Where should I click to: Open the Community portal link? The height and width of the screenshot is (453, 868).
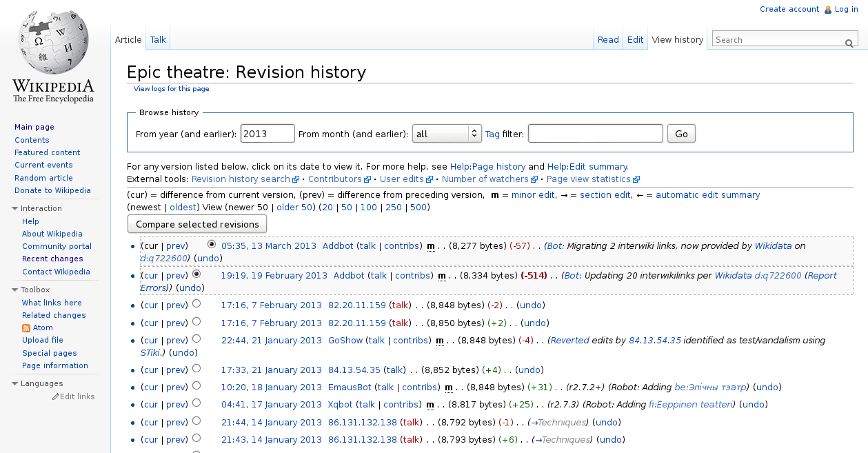click(57, 246)
